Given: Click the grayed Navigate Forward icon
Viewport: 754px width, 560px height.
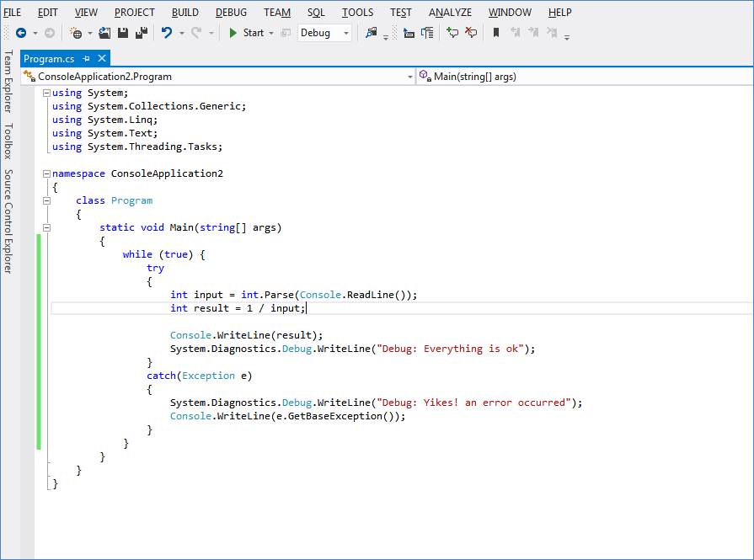Looking at the screenshot, I should (50, 33).
